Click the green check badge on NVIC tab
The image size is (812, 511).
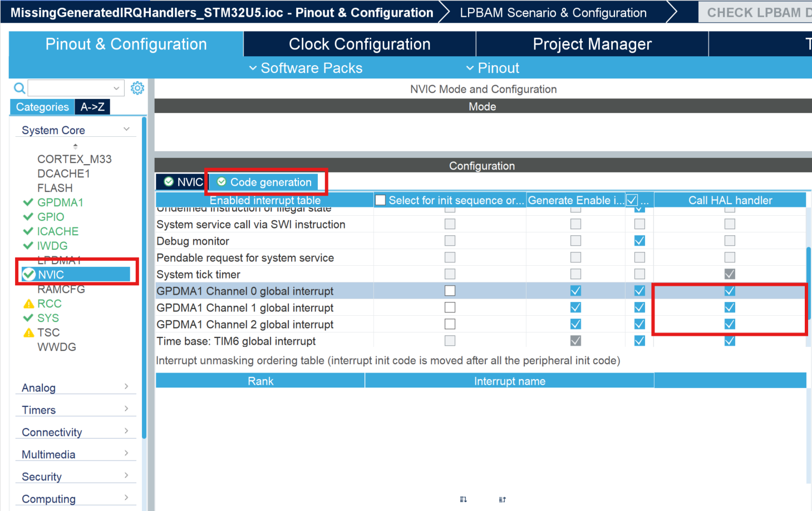pos(168,181)
